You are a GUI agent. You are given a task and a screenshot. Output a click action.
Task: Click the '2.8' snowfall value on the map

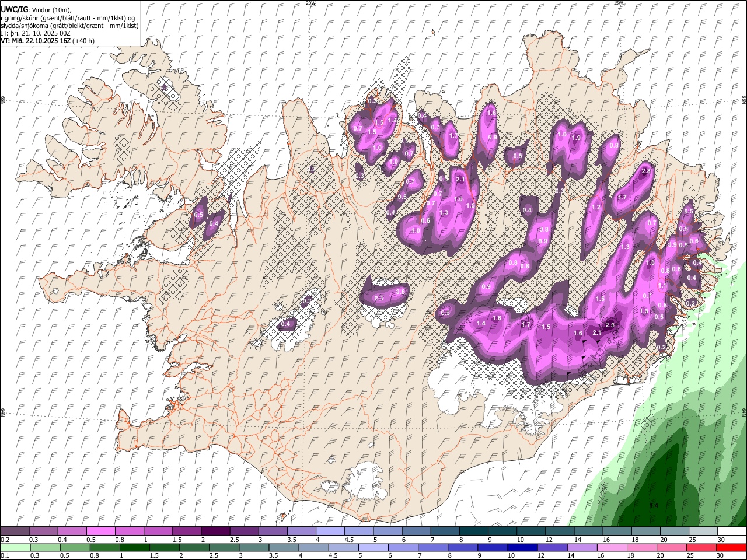pyautogui.click(x=645, y=171)
